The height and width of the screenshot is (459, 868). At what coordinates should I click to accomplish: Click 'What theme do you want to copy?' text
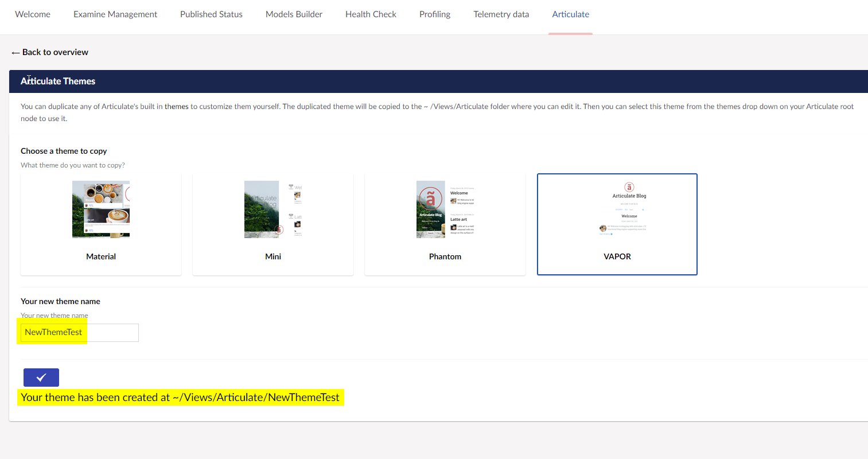(73, 165)
